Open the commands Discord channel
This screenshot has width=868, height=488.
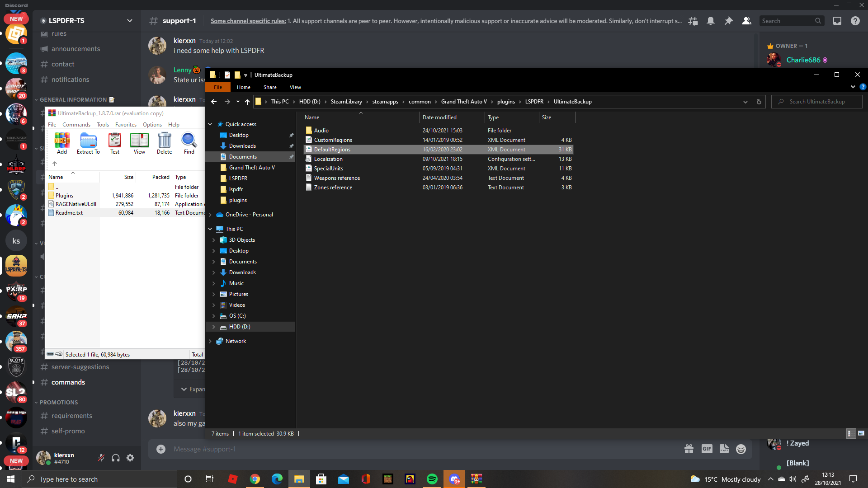click(68, 382)
